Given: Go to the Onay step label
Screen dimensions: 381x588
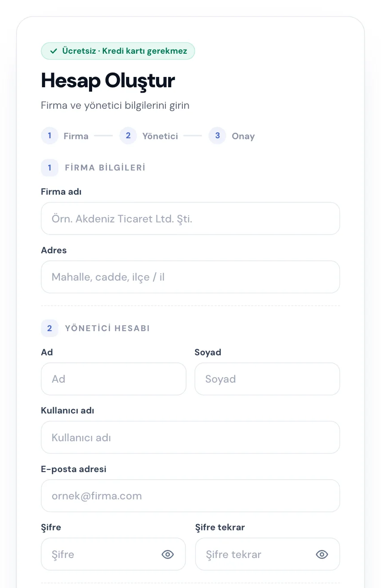Looking at the screenshot, I should click(243, 136).
